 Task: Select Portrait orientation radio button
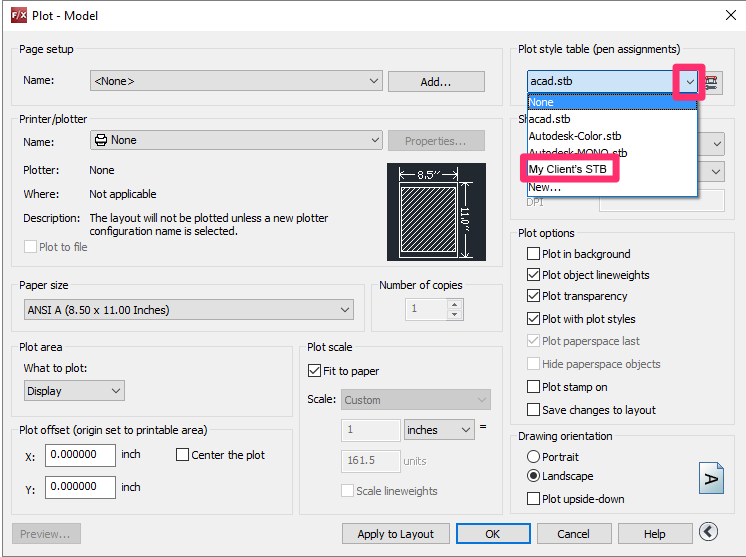tap(533, 457)
